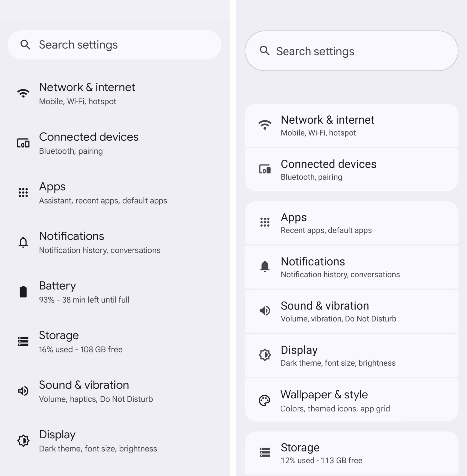This screenshot has height=476, width=467.
Task: Click the grid icon beside Assistant, recent apps
Action: [23, 193]
